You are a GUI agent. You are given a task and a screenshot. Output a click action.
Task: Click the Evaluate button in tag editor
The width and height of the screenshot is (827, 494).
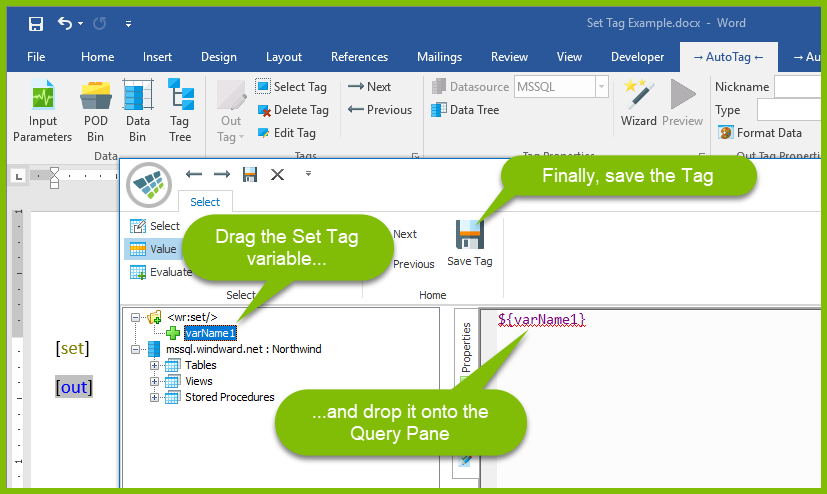[161, 272]
